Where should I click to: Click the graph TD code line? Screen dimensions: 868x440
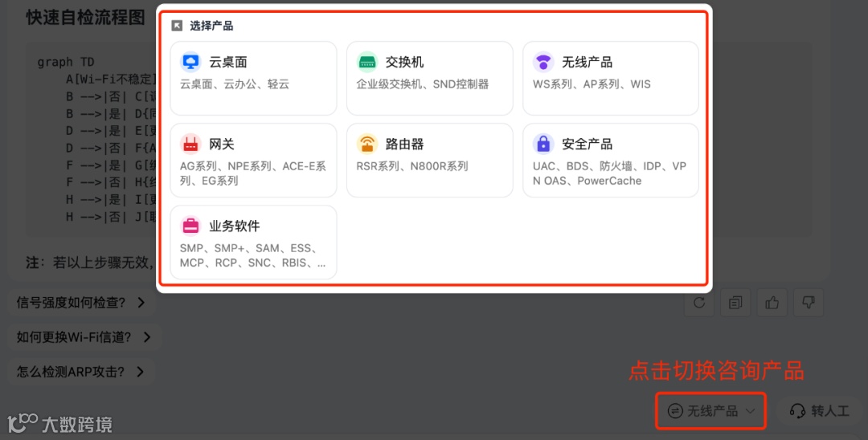click(66, 62)
